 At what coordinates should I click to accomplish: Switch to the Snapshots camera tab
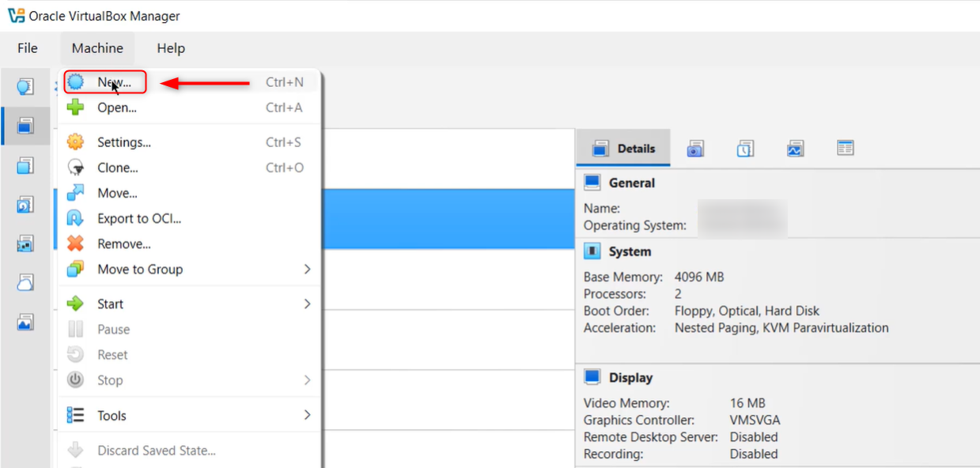(695, 149)
